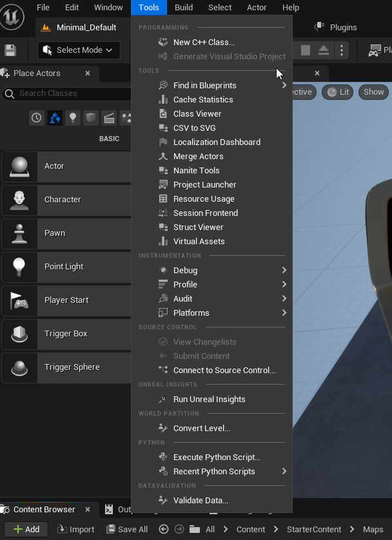This screenshot has width=392, height=540.
Task: Open the three-dot play options menu
Action: pos(341,50)
